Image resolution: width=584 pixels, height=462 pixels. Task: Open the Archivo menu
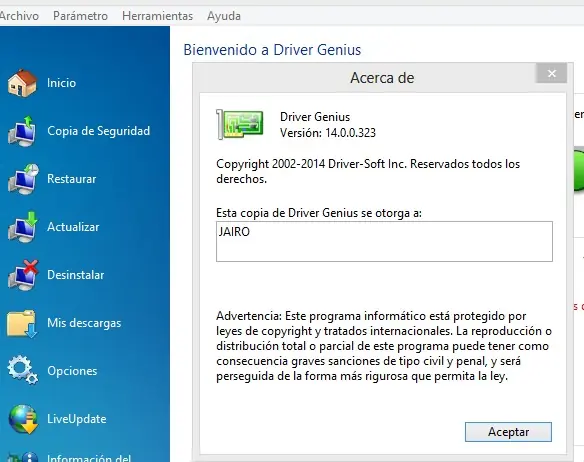click(x=19, y=16)
